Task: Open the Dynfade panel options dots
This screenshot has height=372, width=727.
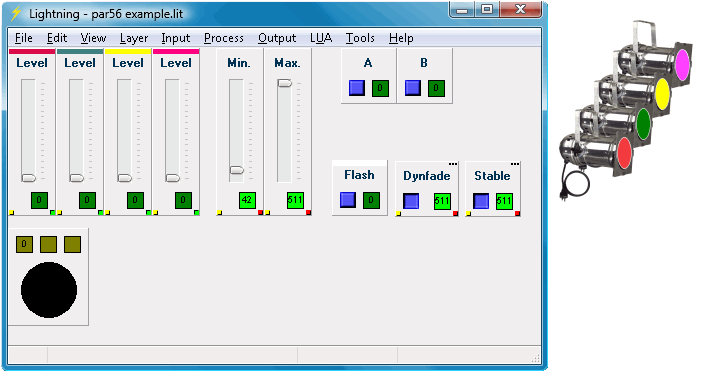Action: pos(453,164)
